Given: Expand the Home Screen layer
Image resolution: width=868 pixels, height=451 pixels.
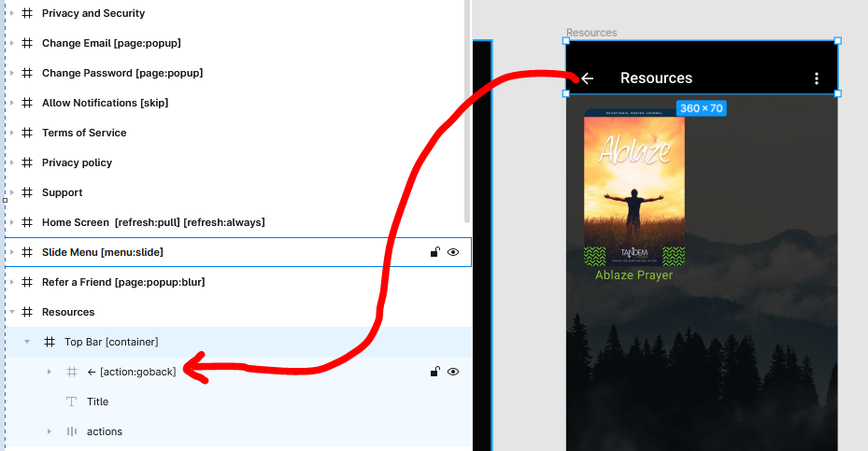Looking at the screenshot, I should (x=11, y=222).
